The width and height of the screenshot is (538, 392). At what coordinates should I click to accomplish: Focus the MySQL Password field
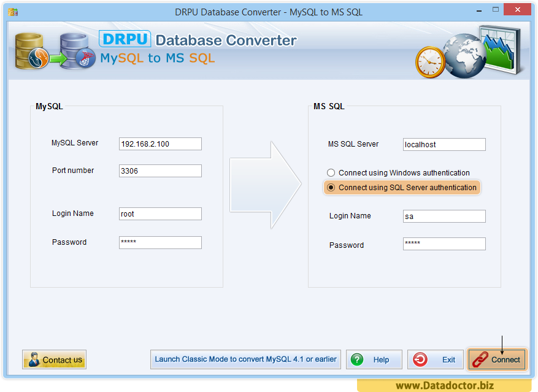160,242
